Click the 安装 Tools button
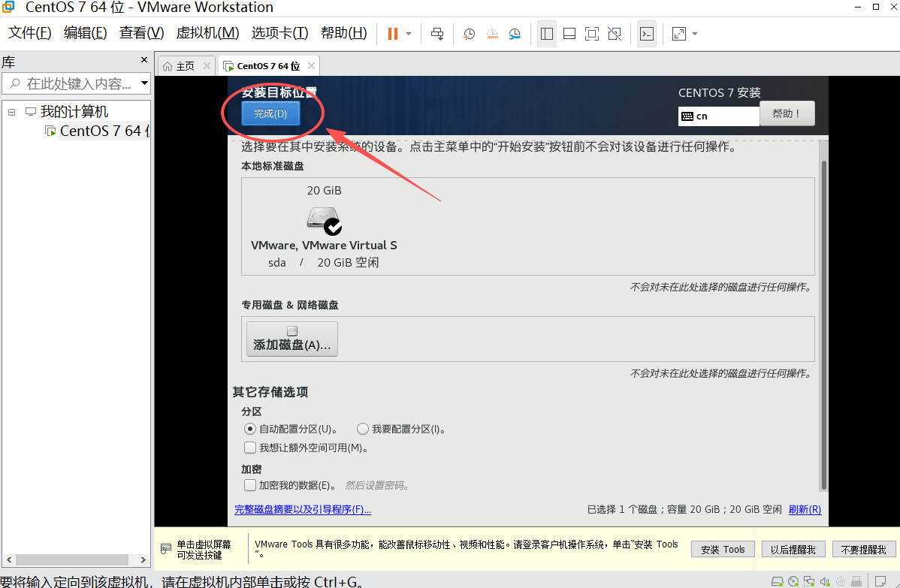900x588 pixels. coord(723,550)
